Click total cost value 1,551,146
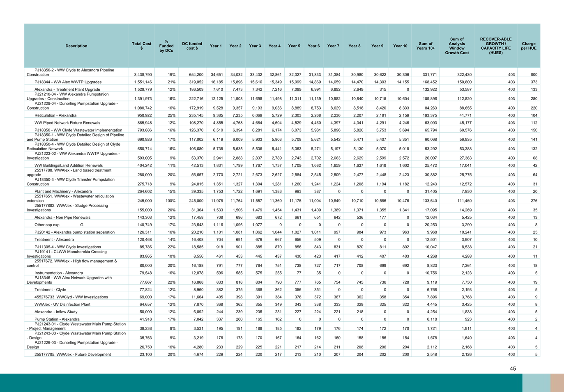The height and width of the screenshot is (392, 564). tap(143, 82)
